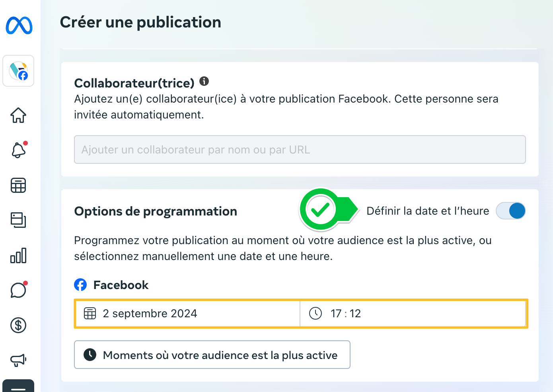Show info tooltip next to Collaborateur(trice)
553x392 pixels.
(x=204, y=81)
